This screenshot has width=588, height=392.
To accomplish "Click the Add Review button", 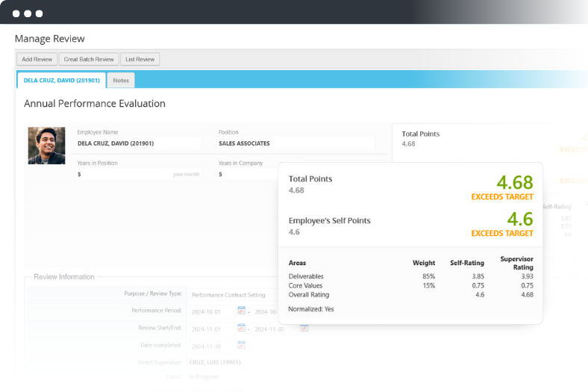I will pyautogui.click(x=37, y=59).
